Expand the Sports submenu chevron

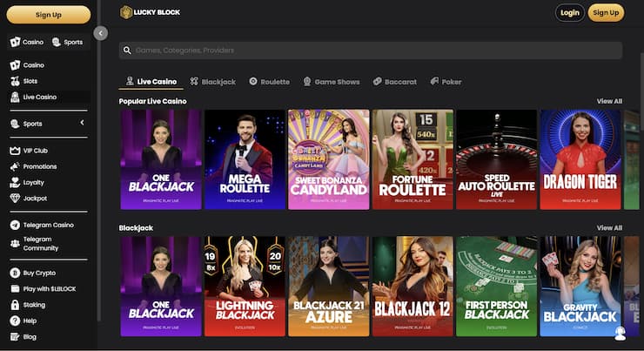pyautogui.click(x=82, y=123)
